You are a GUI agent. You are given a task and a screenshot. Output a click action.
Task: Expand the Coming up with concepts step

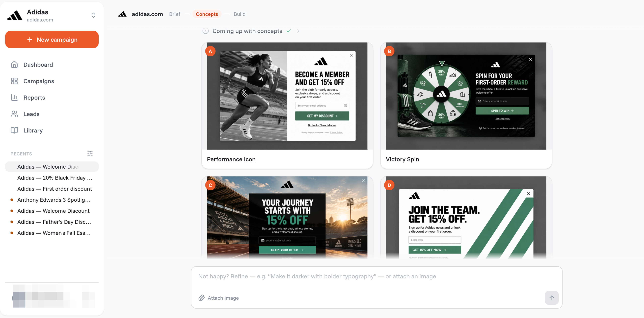click(x=298, y=31)
